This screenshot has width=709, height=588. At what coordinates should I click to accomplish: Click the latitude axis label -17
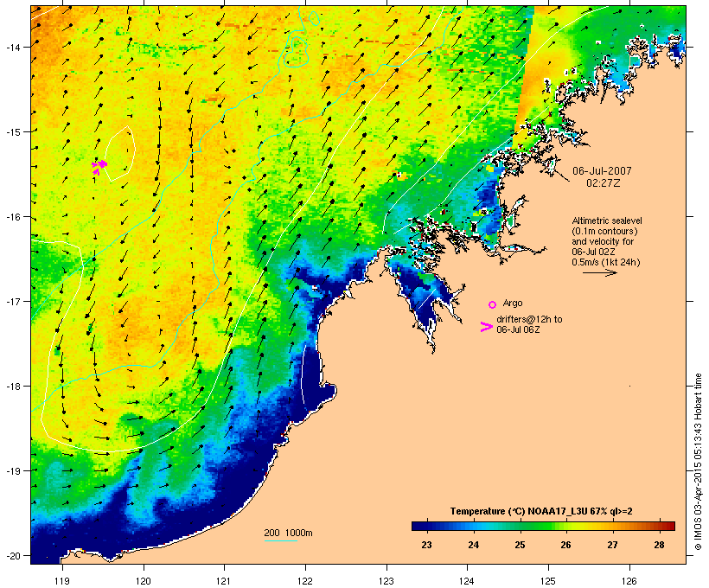coord(12,301)
